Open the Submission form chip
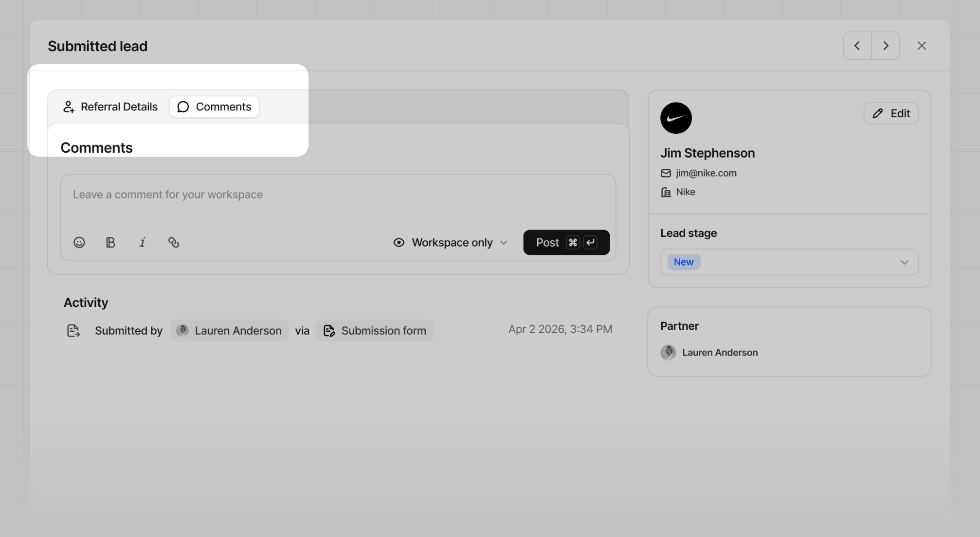The width and height of the screenshot is (980, 537). [375, 331]
